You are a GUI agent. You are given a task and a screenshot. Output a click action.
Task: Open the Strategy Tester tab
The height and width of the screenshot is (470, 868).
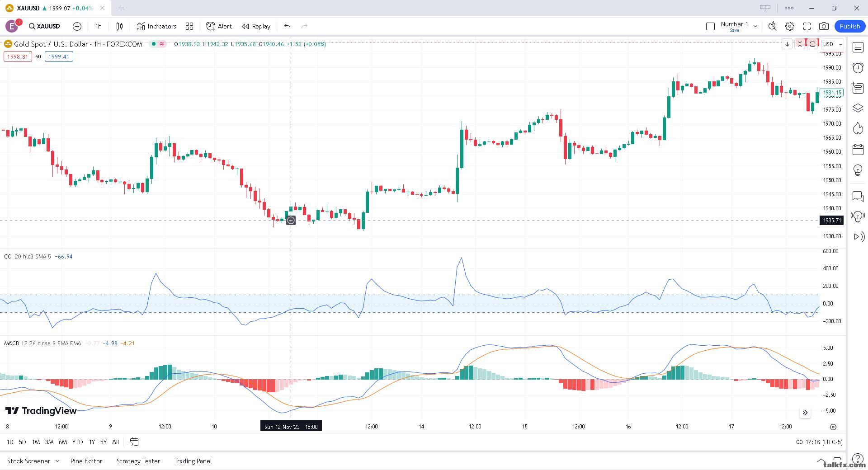click(x=138, y=461)
